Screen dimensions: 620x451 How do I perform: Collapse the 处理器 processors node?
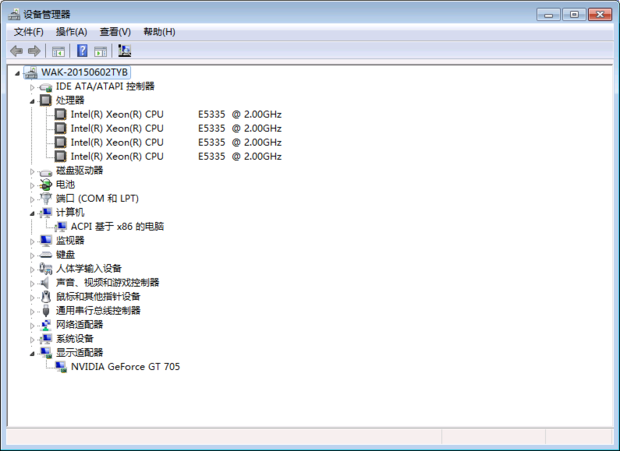pyautogui.click(x=32, y=101)
